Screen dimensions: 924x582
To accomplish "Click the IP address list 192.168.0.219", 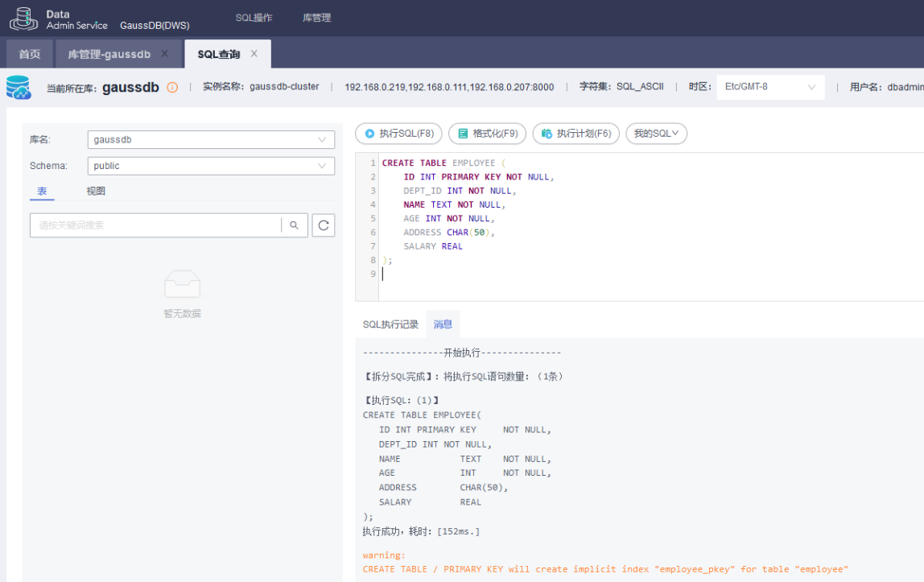I will 449,87.
